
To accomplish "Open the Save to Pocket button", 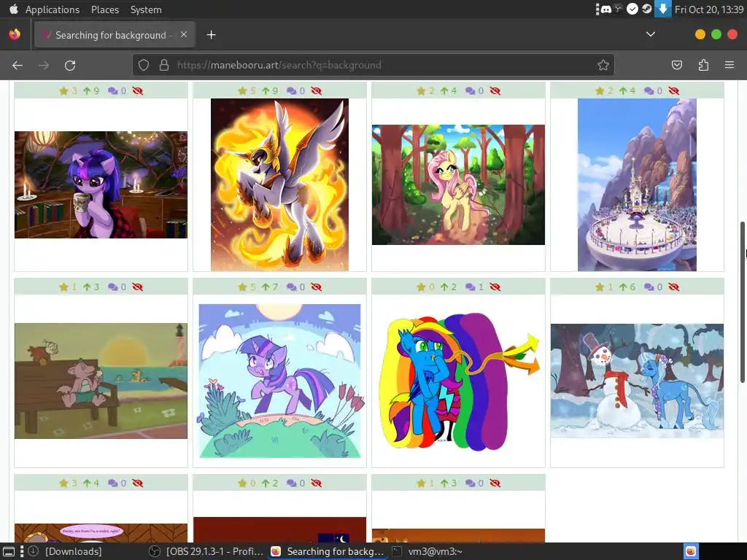I will pos(676,65).
